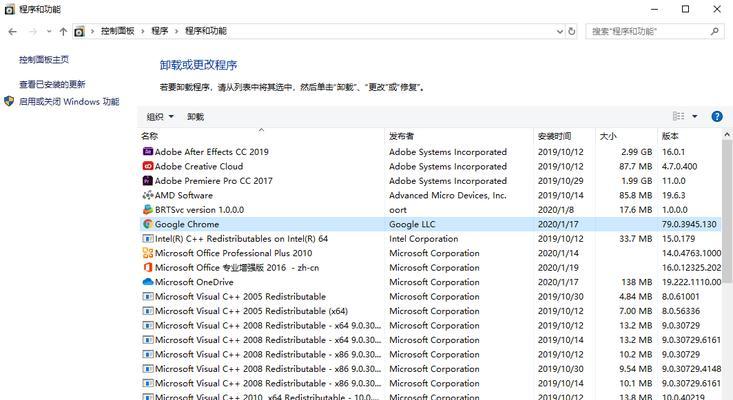Open the 组织 dropdown menu
The width and height of the screenshot is (733, 400).
[160, 116]
